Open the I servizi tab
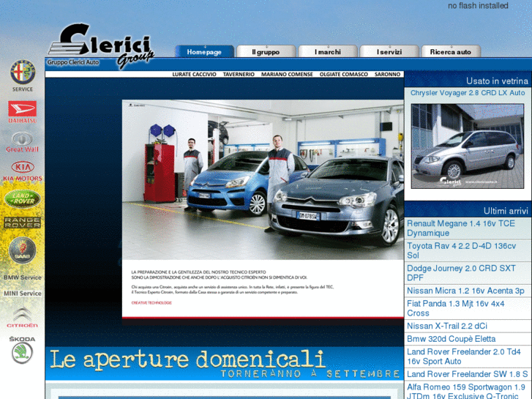This screenshot has width=532, height=399. [389, 52]
